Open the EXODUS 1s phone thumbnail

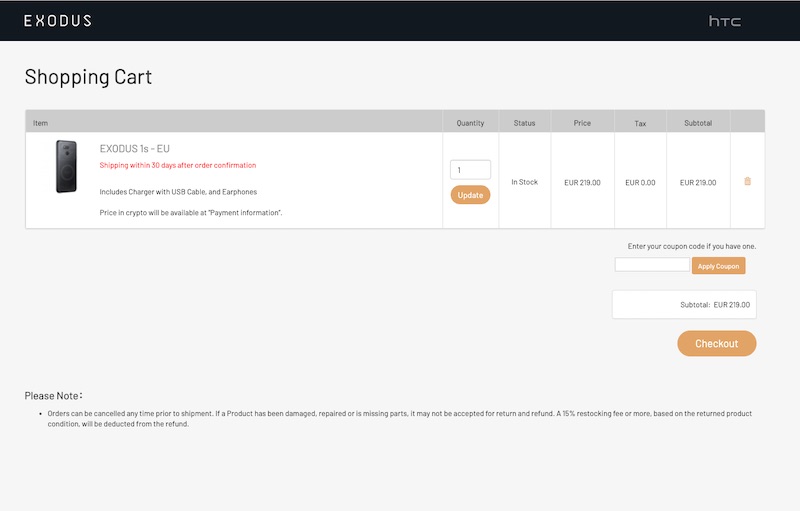click(66, 166)
